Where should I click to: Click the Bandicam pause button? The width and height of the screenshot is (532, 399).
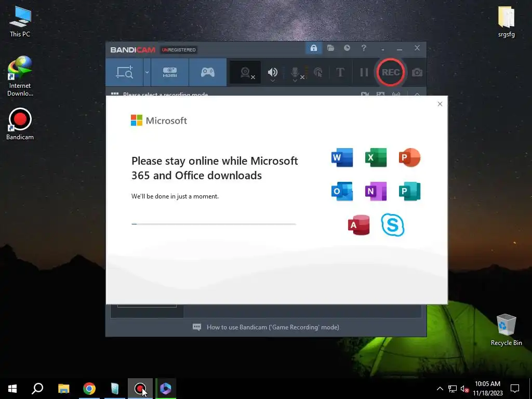[x=364, y=72]
